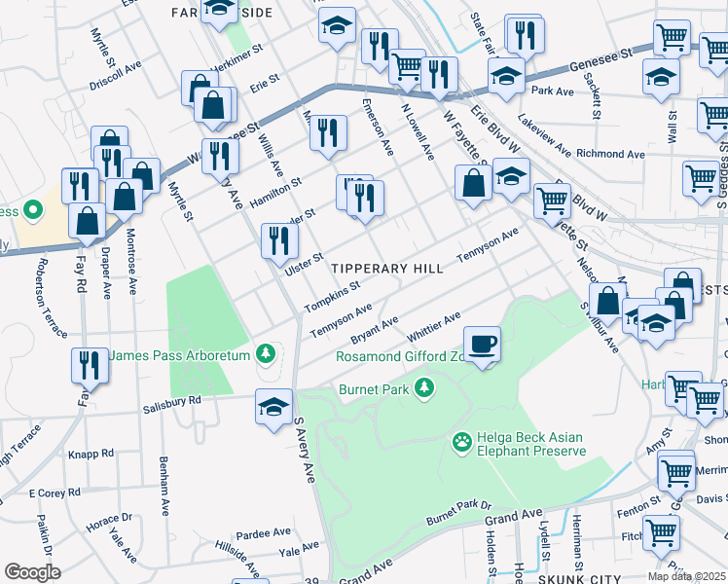Click the TIPPERARY HILL neighborhood label

click(x=387, y=269)
